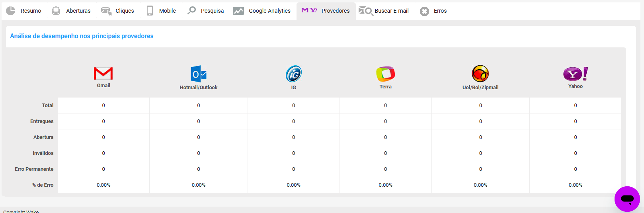The height and width of the screenshot is (213, 644).
Task: Click the Copyright Wake footer text
Action: click(x=21, y=211)
